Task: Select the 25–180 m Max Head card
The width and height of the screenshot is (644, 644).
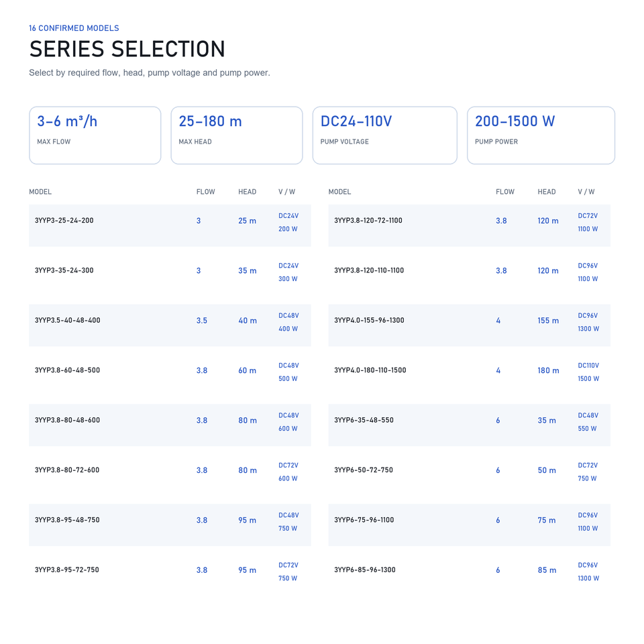Action: (x=237, y=136)
